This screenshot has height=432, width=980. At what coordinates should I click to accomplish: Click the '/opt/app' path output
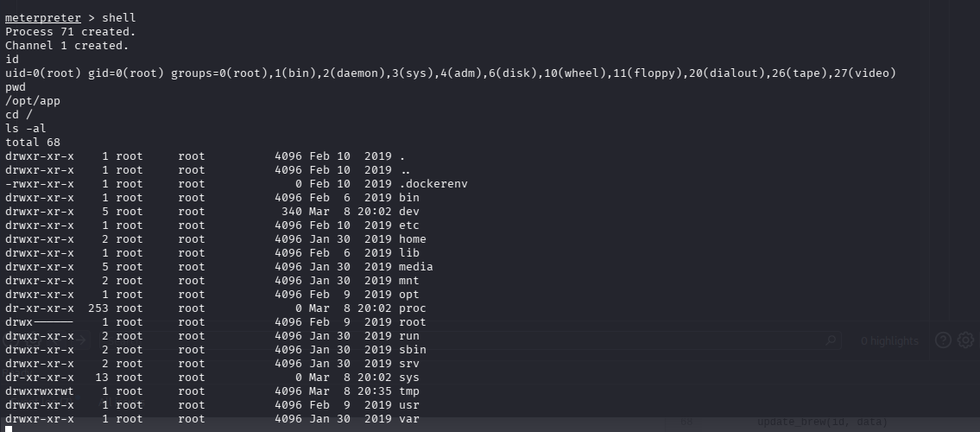(x=33, y=100)
